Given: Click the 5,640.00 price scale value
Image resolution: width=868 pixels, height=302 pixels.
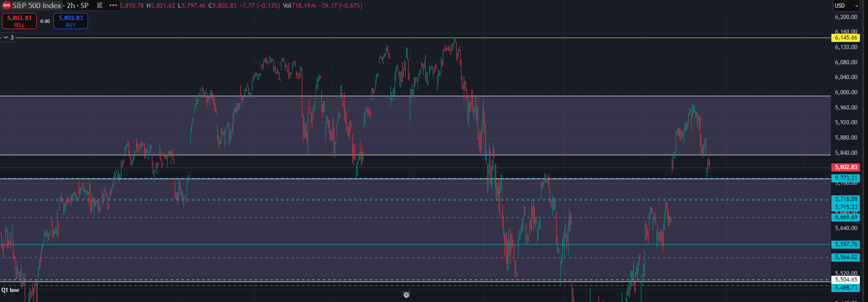Looking at the screenshot, I should coord(846,228).
